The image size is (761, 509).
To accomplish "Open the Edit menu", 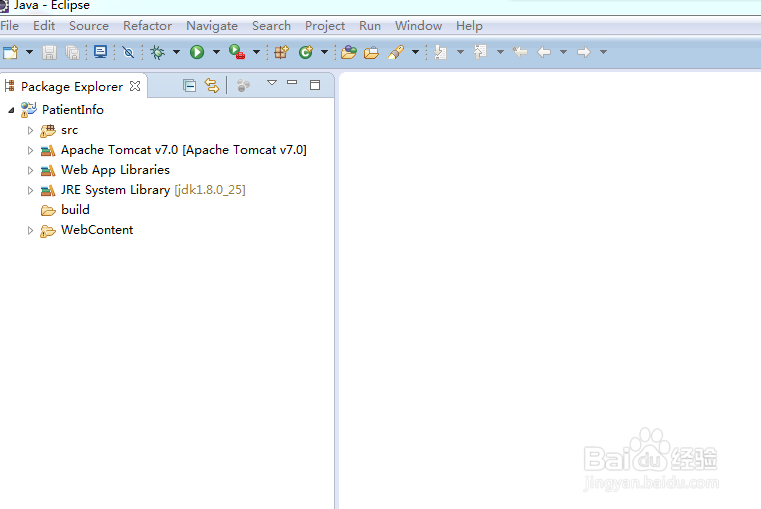I will (44, 26).
